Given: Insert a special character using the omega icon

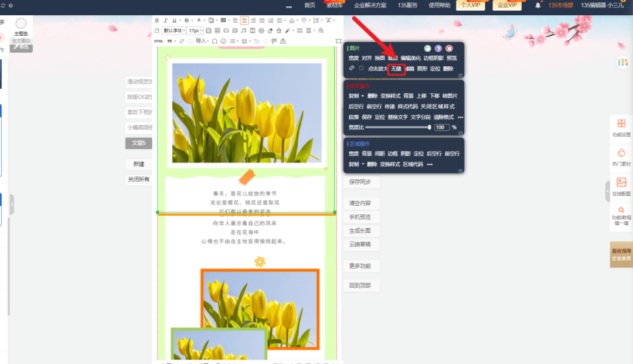Looking at the screenshot, I should click(215, 41).
